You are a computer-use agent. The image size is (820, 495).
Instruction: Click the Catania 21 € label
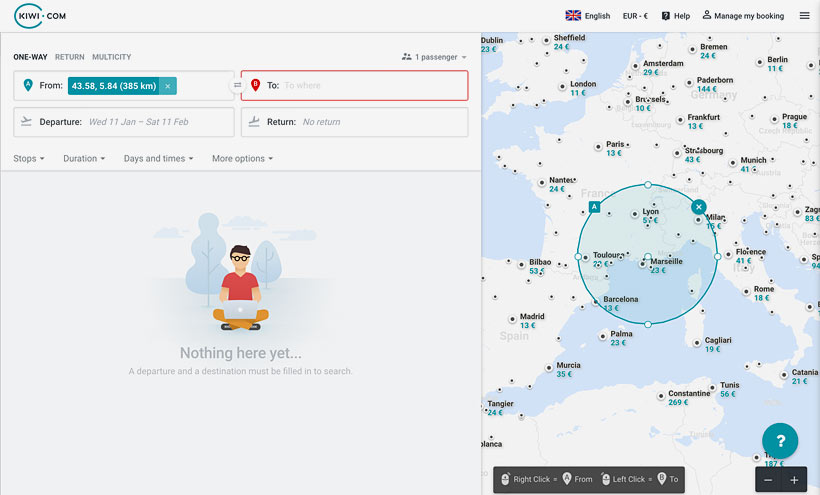(x=804, y=376)
